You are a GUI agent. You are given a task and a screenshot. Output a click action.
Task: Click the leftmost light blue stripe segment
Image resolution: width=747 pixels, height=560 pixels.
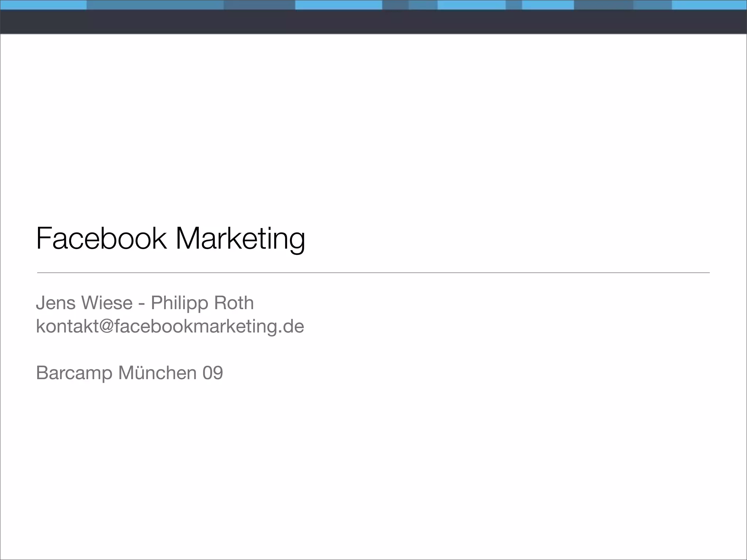[43, 5]
